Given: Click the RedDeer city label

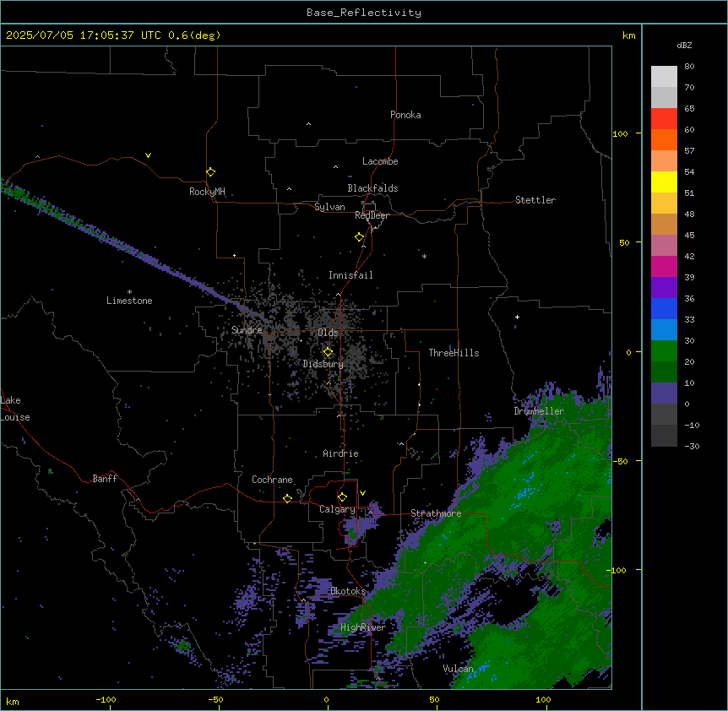Looking at the screenshot, I should 372,215.
